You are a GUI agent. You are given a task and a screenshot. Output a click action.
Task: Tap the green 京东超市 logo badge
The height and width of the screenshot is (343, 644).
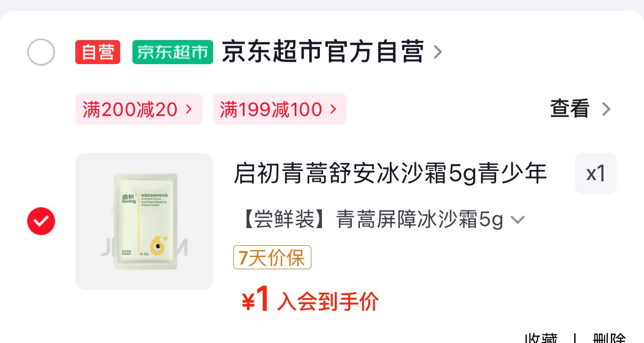172,52
